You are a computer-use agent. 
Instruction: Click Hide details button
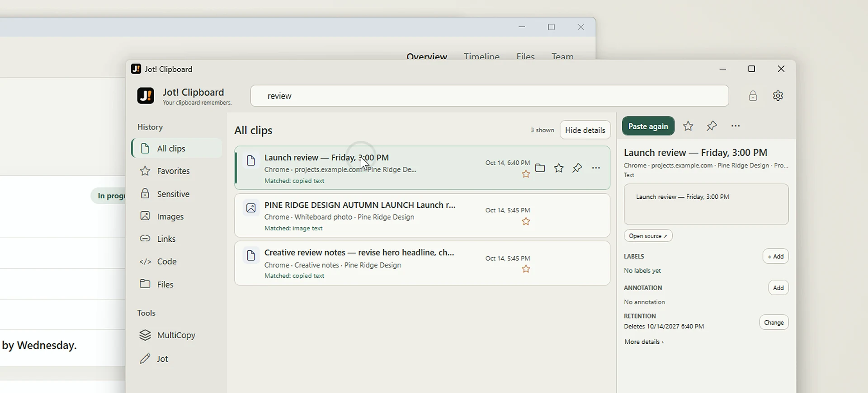(x=585, y=130)
